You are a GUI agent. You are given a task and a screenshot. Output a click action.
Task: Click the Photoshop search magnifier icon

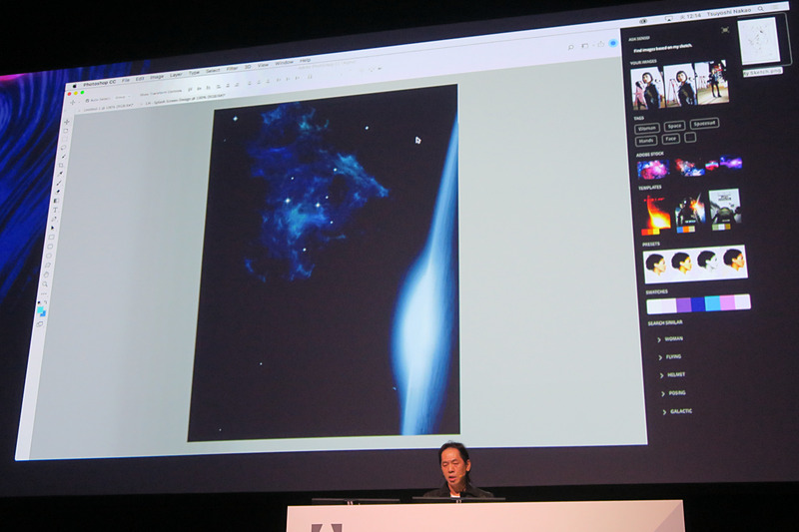point(571,47)
